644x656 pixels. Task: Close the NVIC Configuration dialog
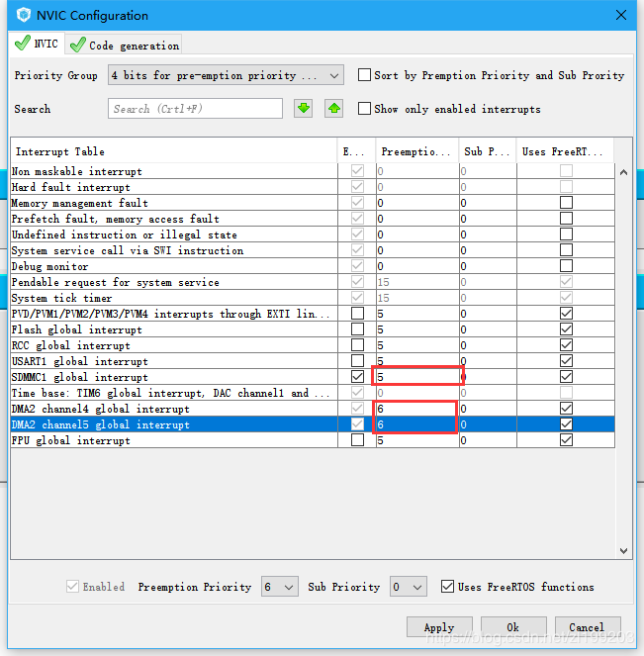point(621,15)
